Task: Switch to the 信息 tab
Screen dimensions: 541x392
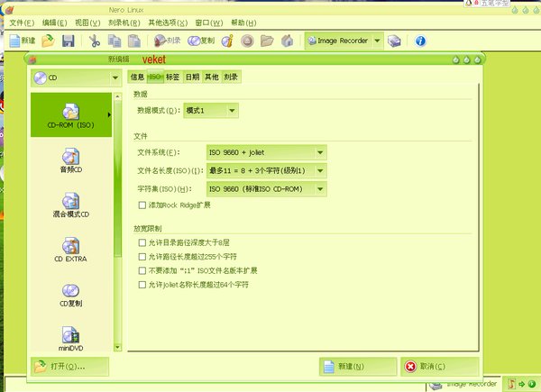Action: point(137,77)
